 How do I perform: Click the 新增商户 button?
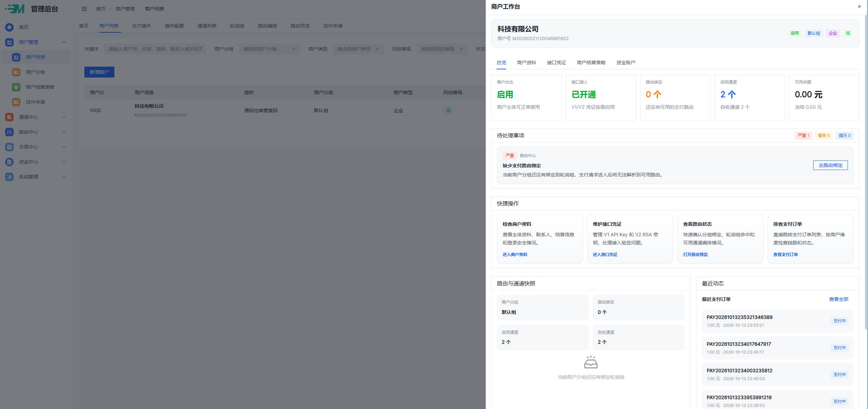(99, 72)
